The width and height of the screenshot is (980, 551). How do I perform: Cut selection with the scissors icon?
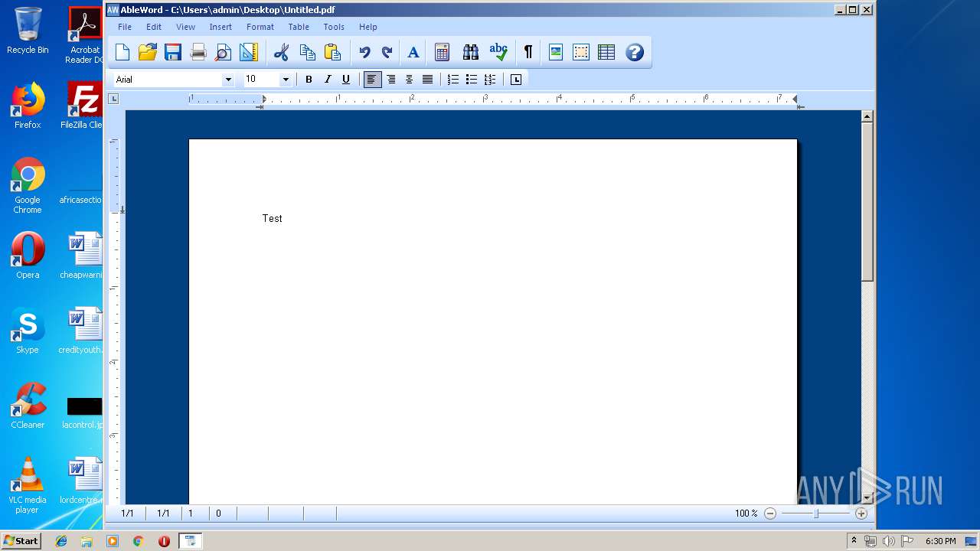(282, 52)
